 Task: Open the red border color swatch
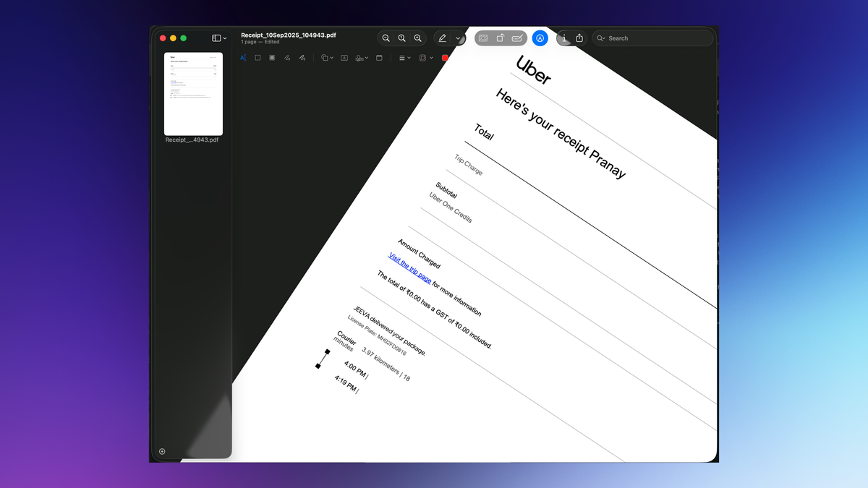(445, 58)
